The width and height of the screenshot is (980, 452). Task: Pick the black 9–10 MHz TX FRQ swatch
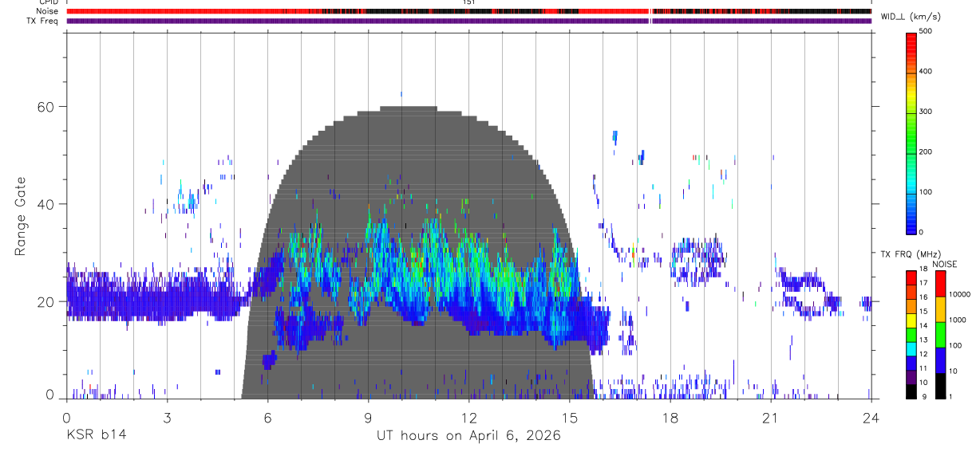[x=911, y=391]
